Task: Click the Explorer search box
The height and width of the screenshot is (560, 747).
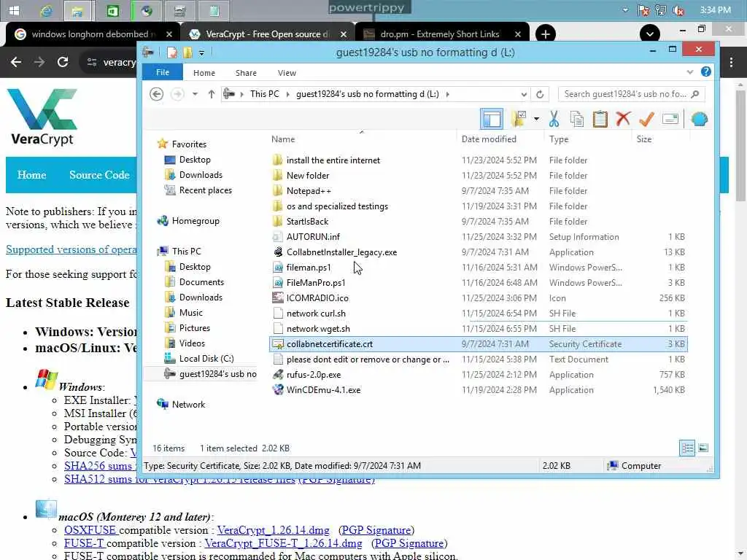Action: coord(631,94)
